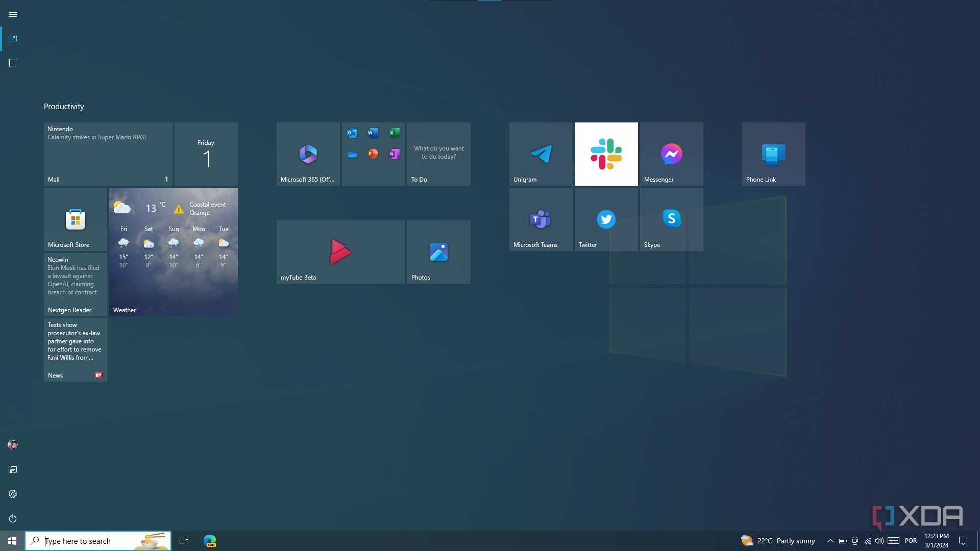
Task: Open Task View on the taskbar
Action: point(184,541)
